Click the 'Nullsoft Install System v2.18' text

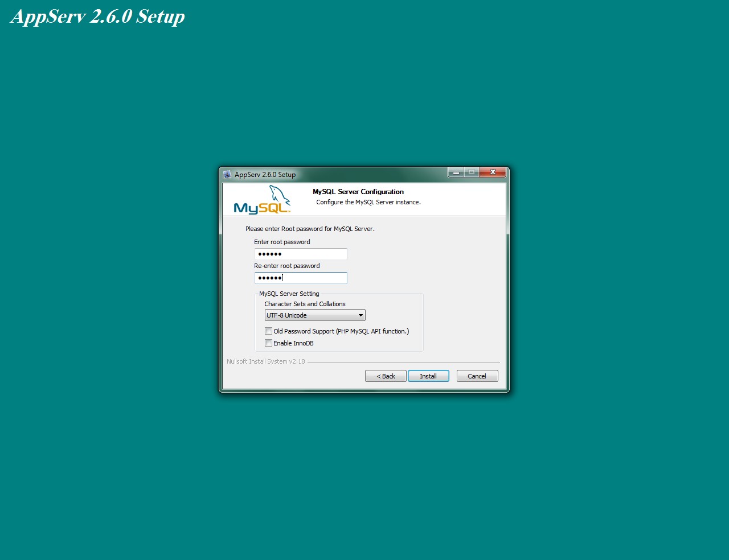[266, 361]
